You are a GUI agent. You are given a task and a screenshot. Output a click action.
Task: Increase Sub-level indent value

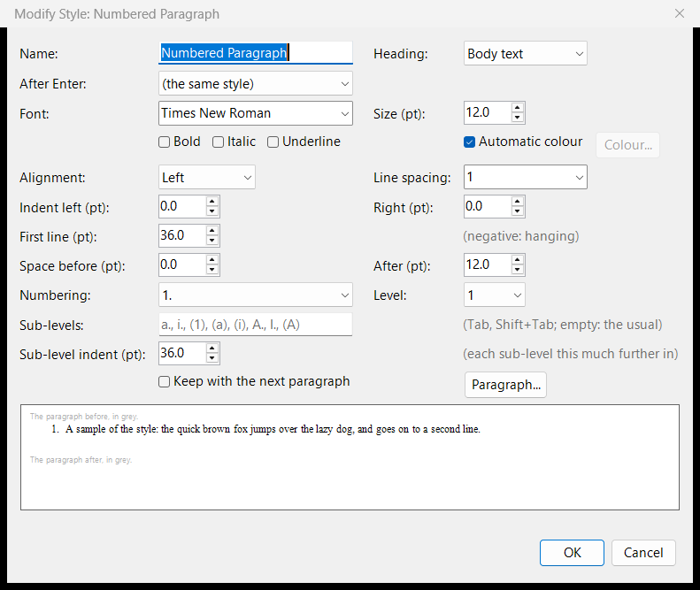click(x=212, y=349)
